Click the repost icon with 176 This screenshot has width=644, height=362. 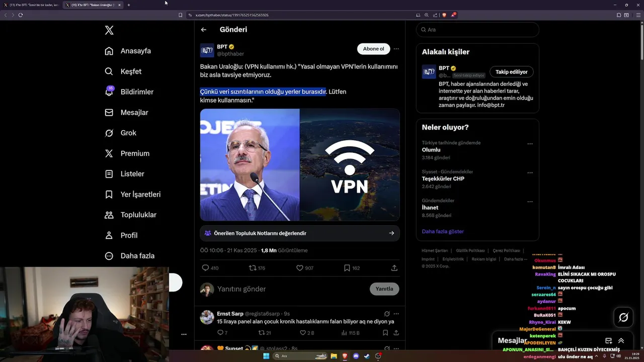point(253,268)
